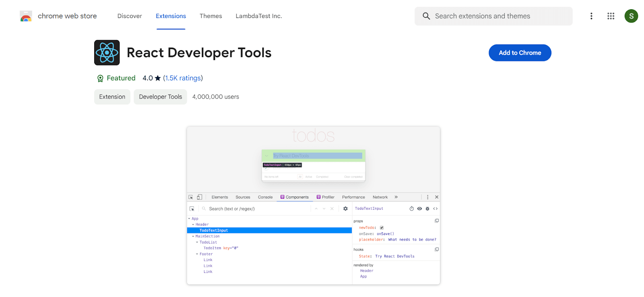644x297 pixels.
Task: Go to previous search result arrow
Action: [316, 209]
